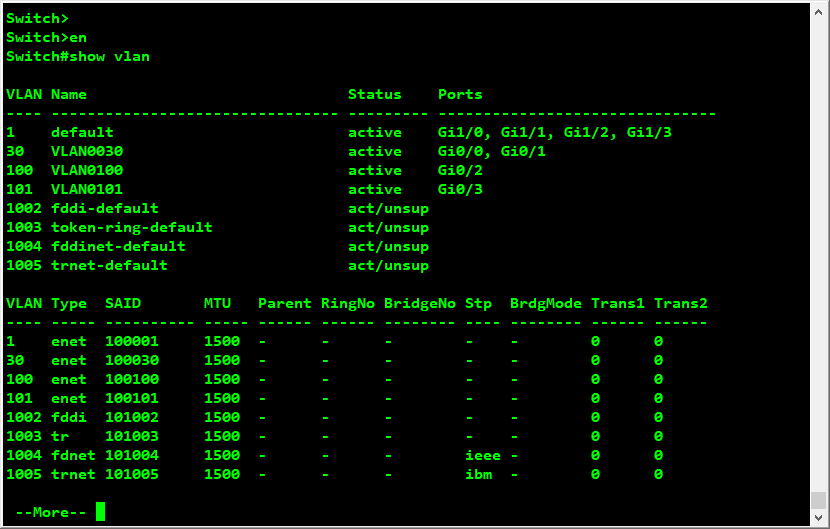Click the VLAN name 'default'
Viewport: 830px width, 529px height.
pos(82,132)
